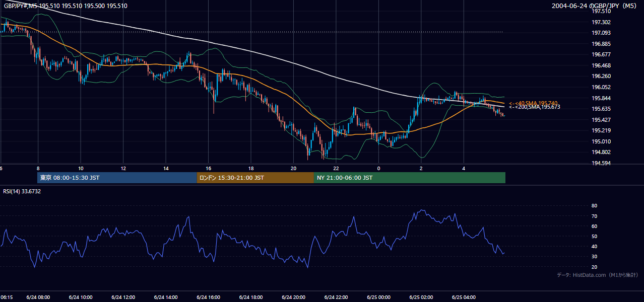Open the HistData.com data credit text

coord(598,275)
